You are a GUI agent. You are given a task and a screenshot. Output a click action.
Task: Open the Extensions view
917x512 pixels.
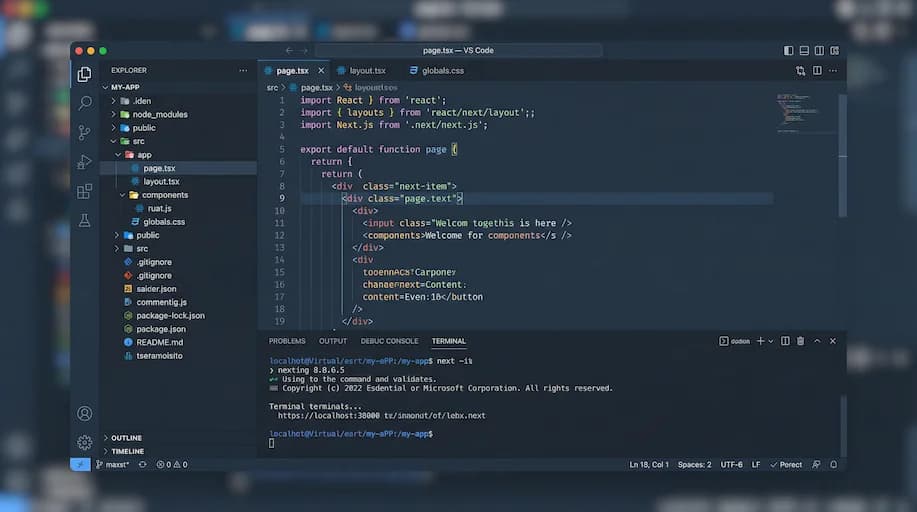pyautogui.click(x=84, y=191)
